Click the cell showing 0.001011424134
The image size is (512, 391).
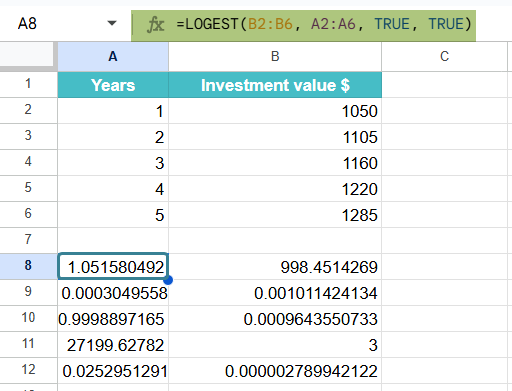pos(275,293)
